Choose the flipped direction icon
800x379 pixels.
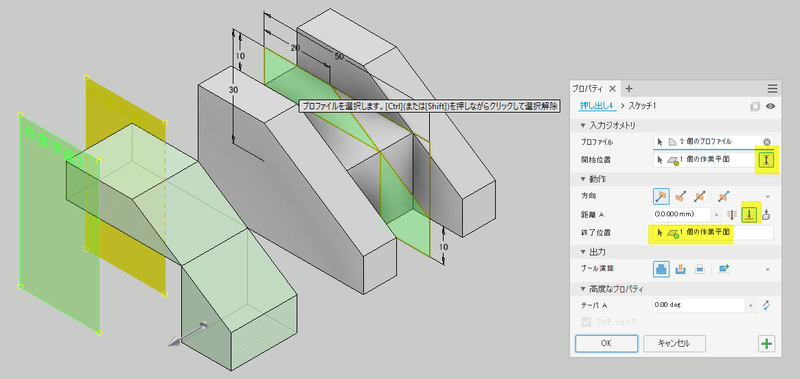(680, 196)
